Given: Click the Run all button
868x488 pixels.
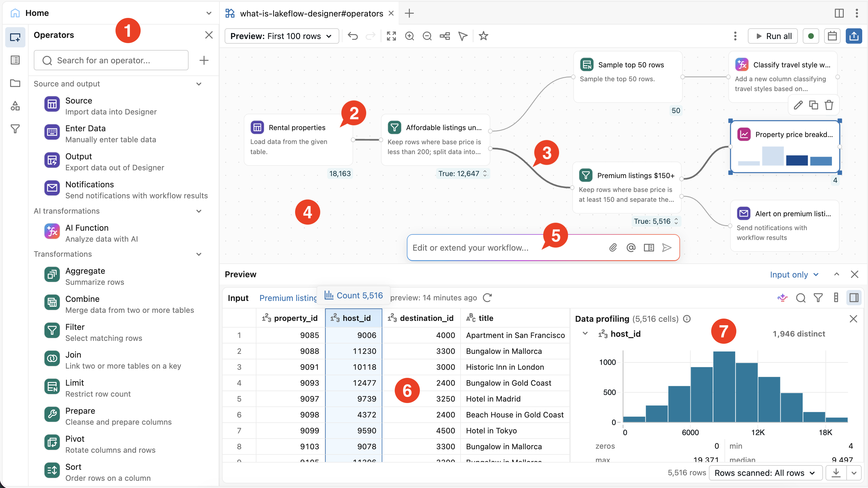Looking at the screenshot, I should 773,36.
